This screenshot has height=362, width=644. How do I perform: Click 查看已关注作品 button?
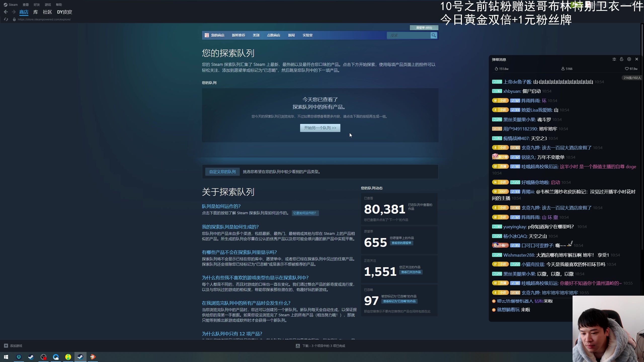pyautogui.click(x=411, y=272)
